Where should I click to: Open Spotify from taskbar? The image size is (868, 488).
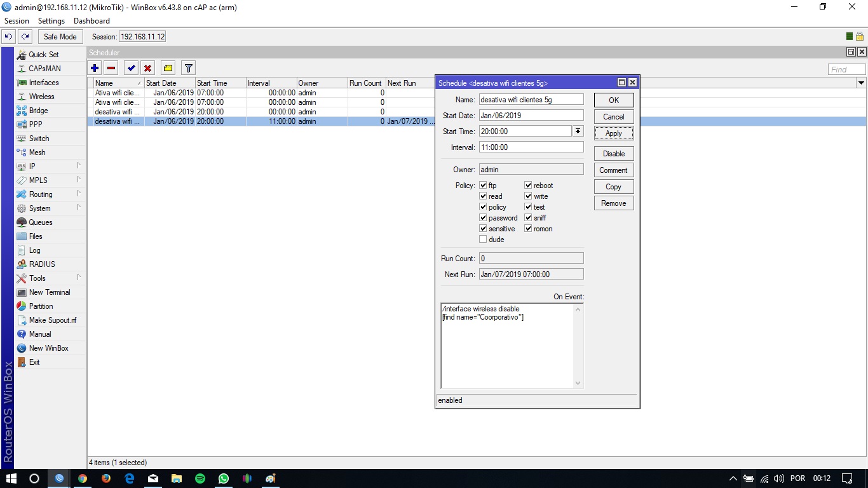(x=200, y=478)
